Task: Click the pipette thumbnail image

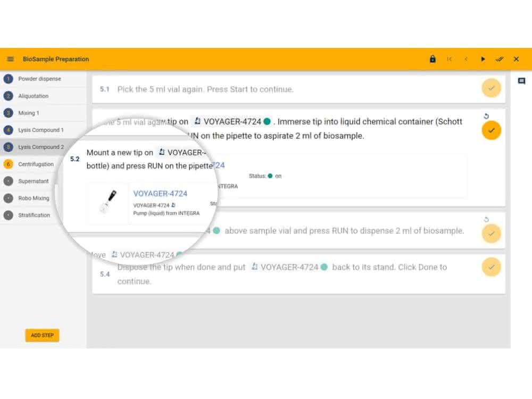Action: point(109,202)
